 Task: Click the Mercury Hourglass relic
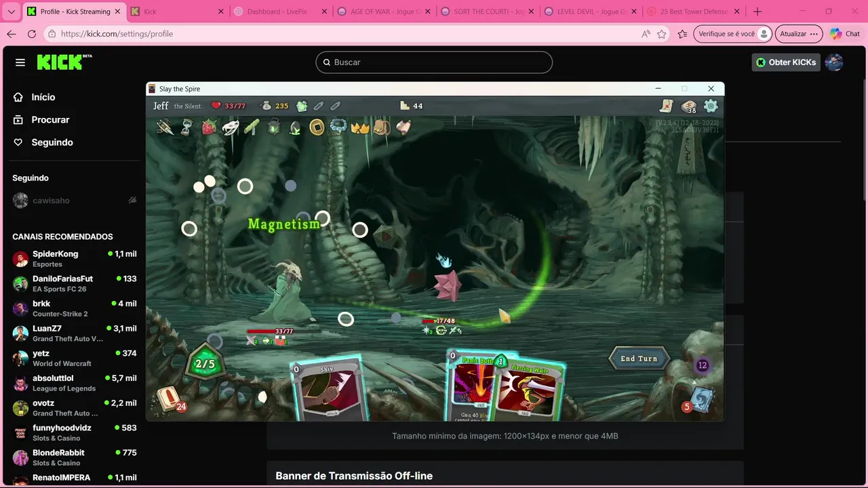186,127
